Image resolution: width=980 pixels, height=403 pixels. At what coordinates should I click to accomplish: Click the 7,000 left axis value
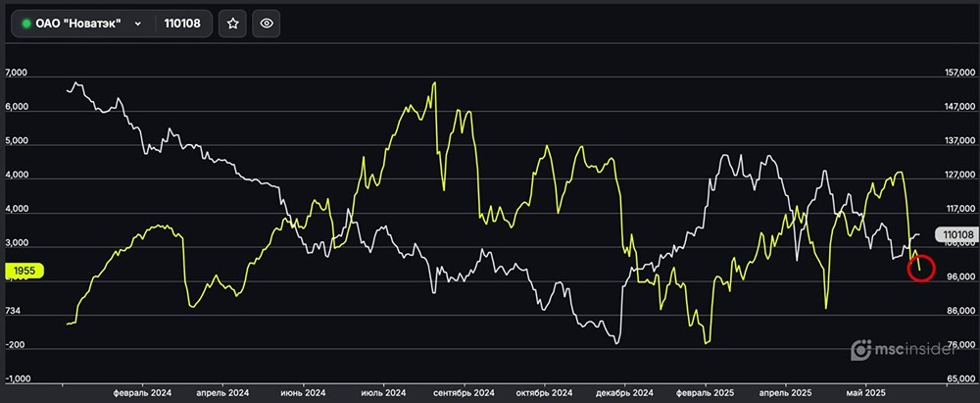[17, 74]
